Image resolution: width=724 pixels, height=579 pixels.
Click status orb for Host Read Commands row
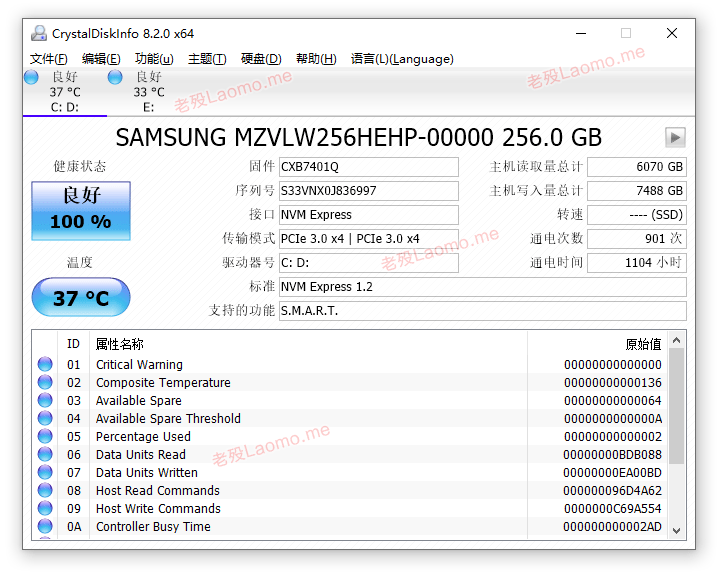[45, 490]
